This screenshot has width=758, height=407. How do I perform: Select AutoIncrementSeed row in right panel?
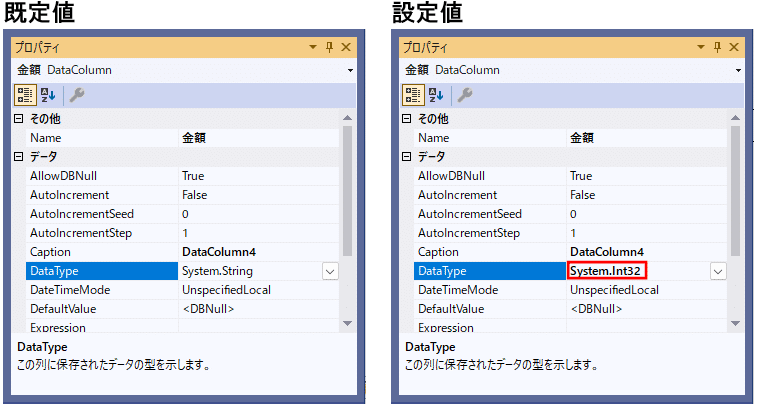(x=570, y=214)
